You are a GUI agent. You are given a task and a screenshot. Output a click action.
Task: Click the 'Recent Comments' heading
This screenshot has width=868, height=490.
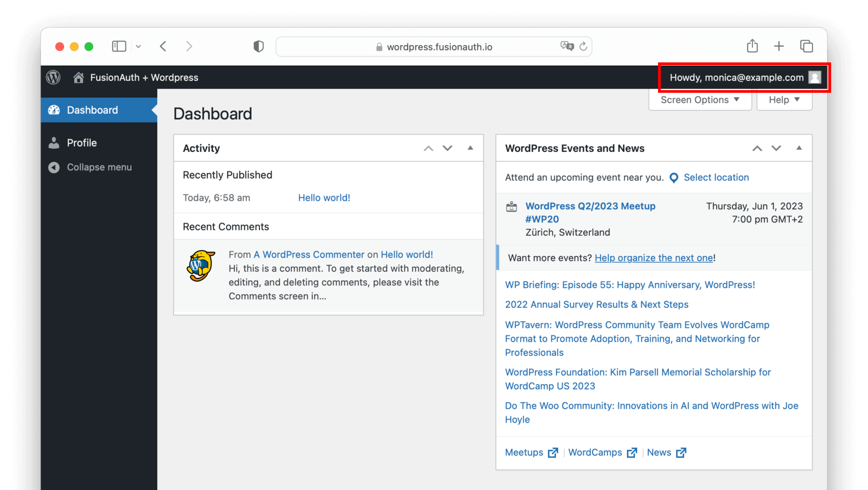pyautogui.click(x=226, y=227)
